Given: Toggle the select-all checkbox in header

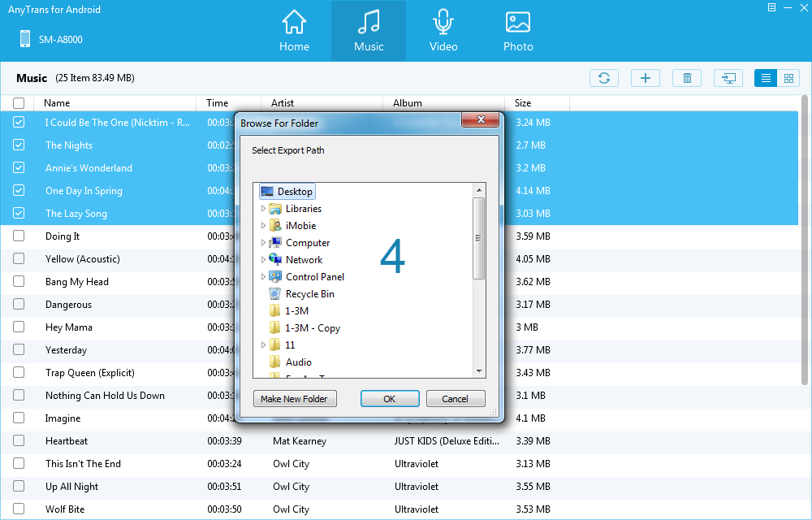Looking at the screenshot, I should pos(19,103).
